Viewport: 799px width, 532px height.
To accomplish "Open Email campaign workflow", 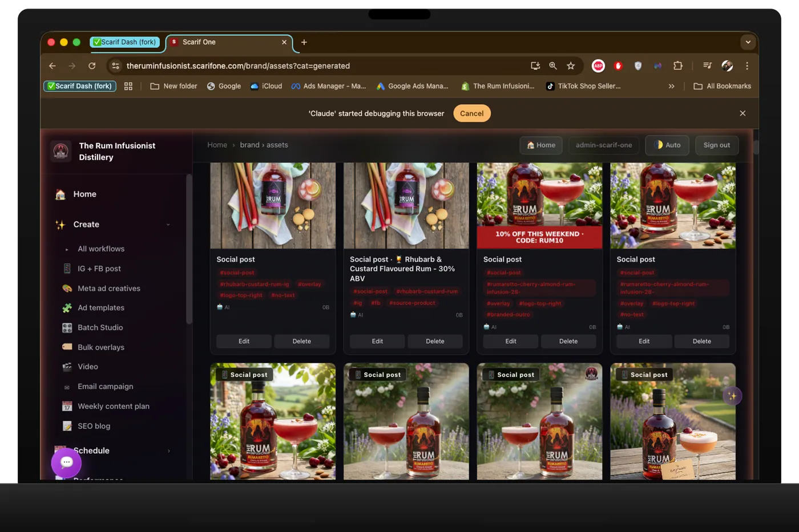I will (105, 387).
